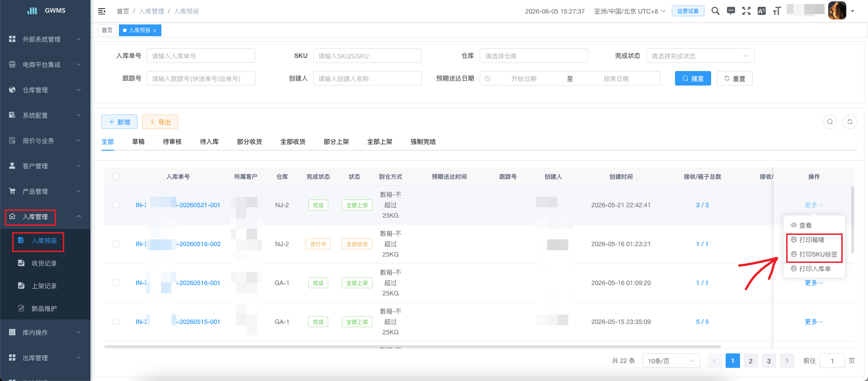Viewport: 868px width, 381px height.
Task: Toggle search panel with round magnifier icon
Action: pos(830,122)
